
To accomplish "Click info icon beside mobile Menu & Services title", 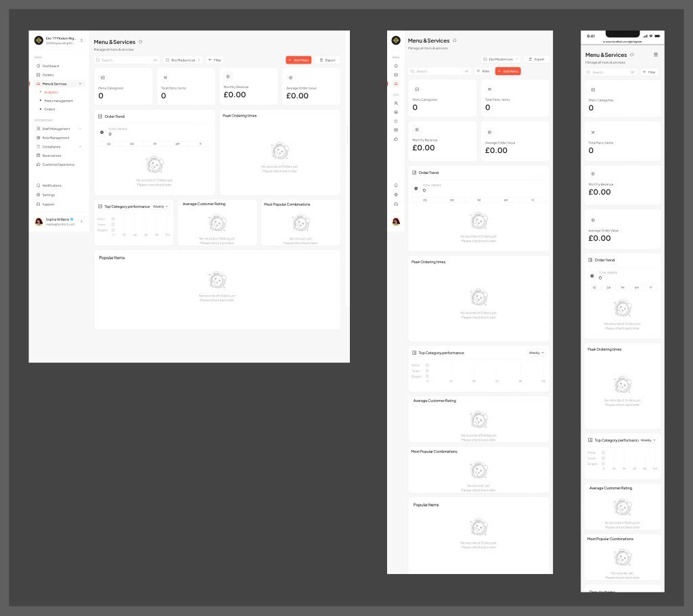I will [632, 55].
